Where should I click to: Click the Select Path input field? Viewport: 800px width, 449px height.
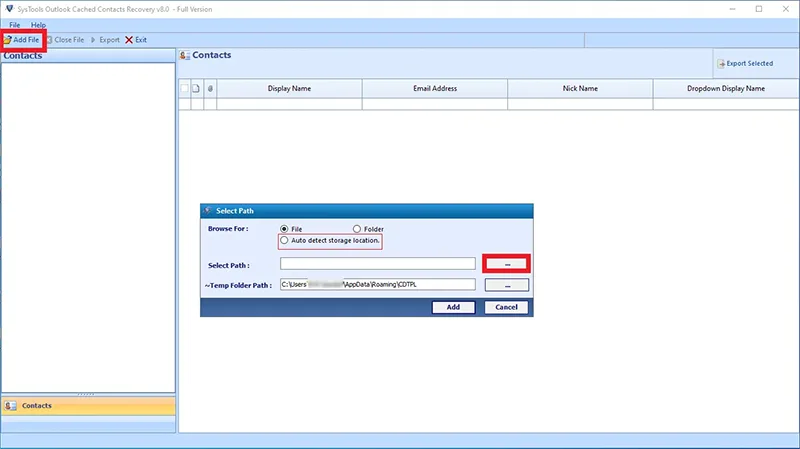click(x=378, y=263)
